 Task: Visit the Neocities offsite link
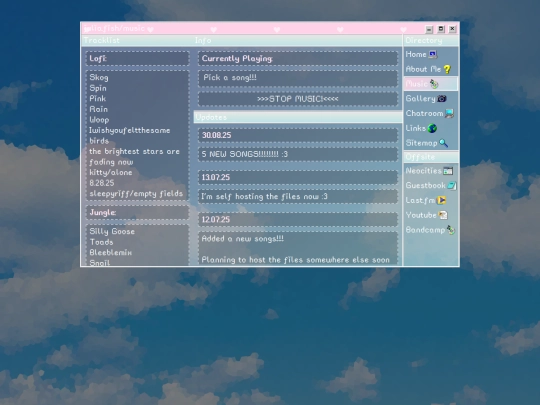tap(430, 171)
